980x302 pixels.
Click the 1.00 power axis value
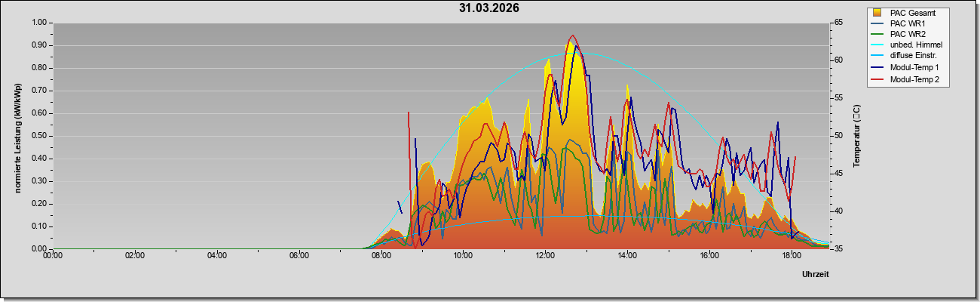click(x=39, y=23)
